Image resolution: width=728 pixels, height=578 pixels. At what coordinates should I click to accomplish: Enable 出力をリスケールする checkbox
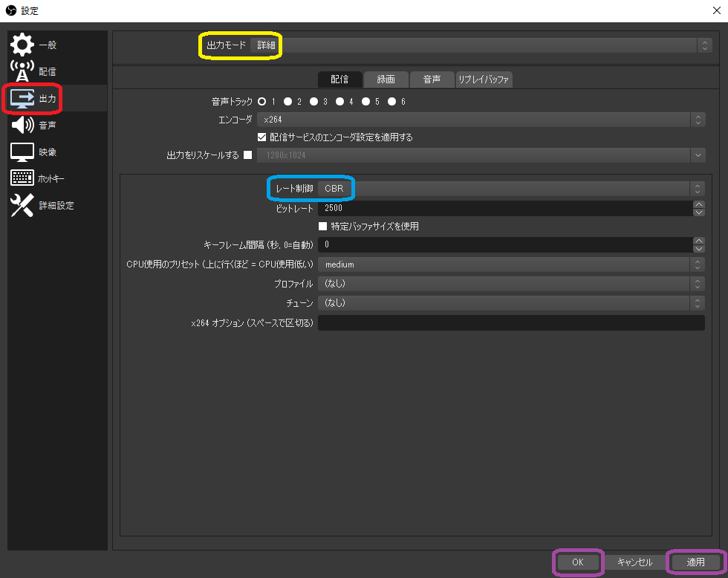point(248,155)
